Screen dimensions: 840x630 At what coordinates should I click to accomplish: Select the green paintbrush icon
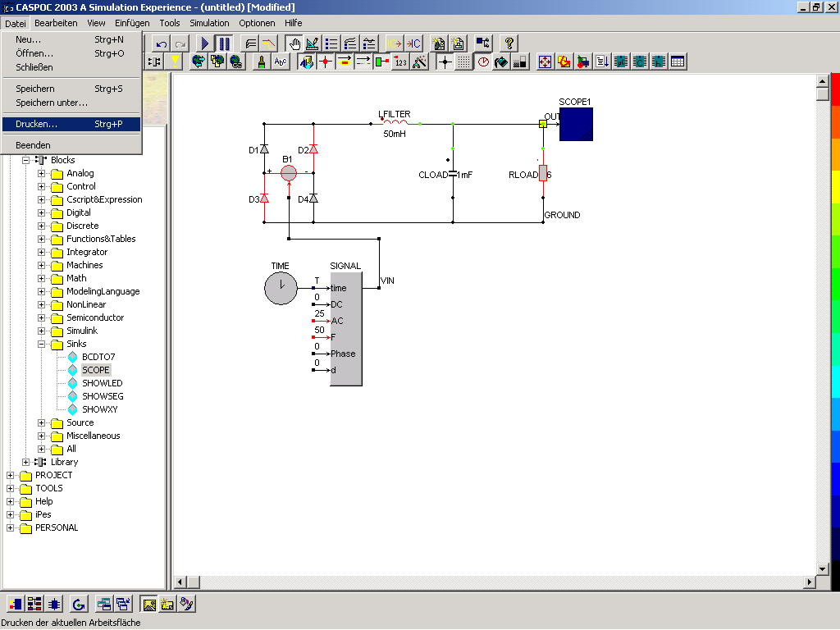262,62
